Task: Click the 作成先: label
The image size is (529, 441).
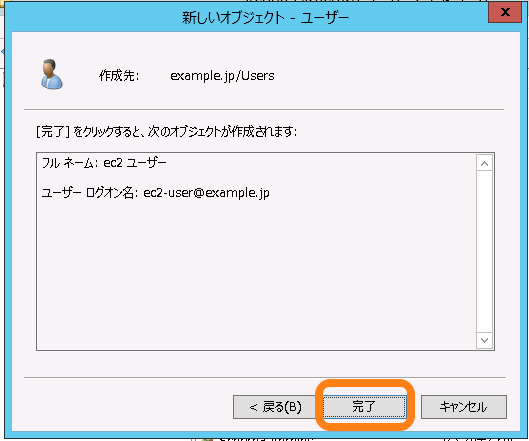Action: click(x=119, y=76)
